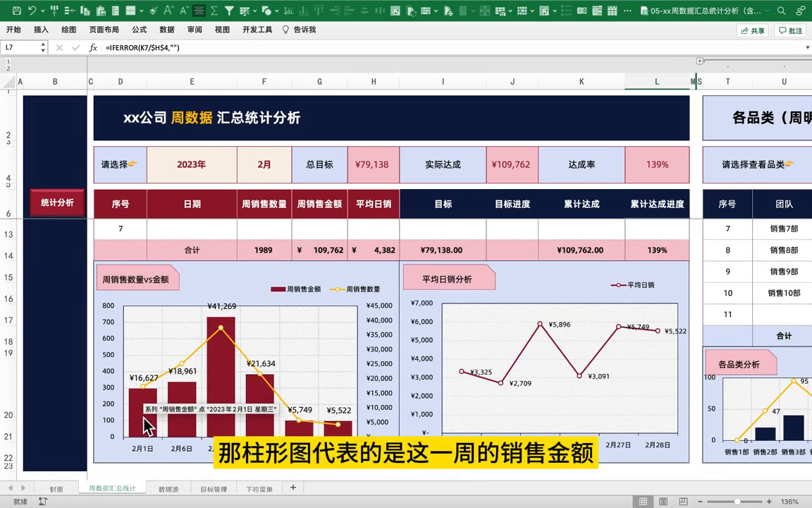The width and height of the screenshot is (812, 508).
Task: Select the 2月 month dropdown cell
Action: pos(264,164)
